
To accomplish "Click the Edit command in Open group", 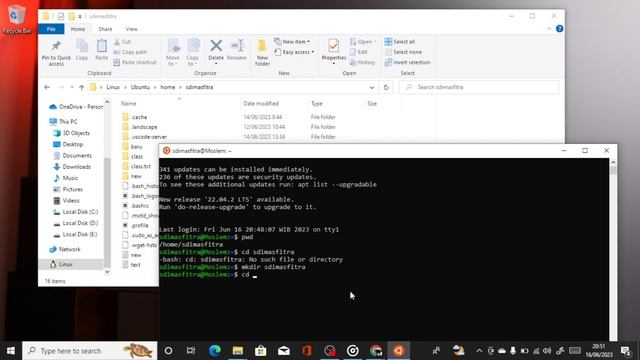I will coord(359,52).
